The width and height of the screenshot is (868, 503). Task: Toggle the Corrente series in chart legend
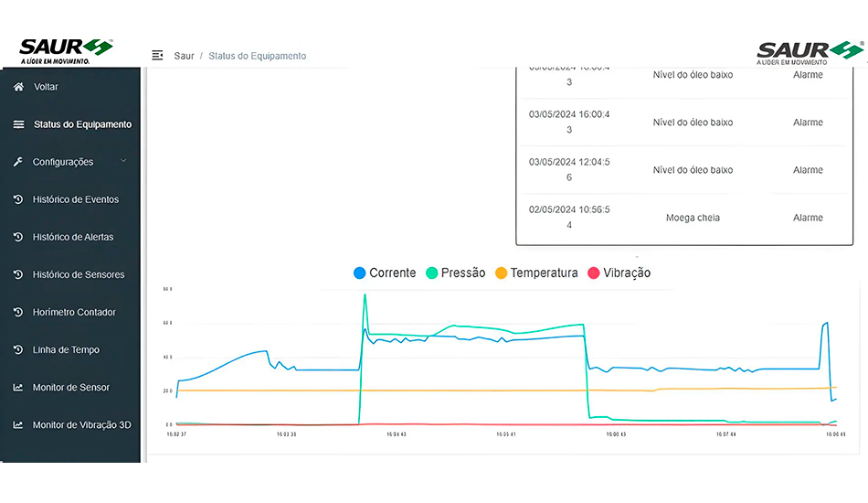pyautogui.click(x=384, y=273)
